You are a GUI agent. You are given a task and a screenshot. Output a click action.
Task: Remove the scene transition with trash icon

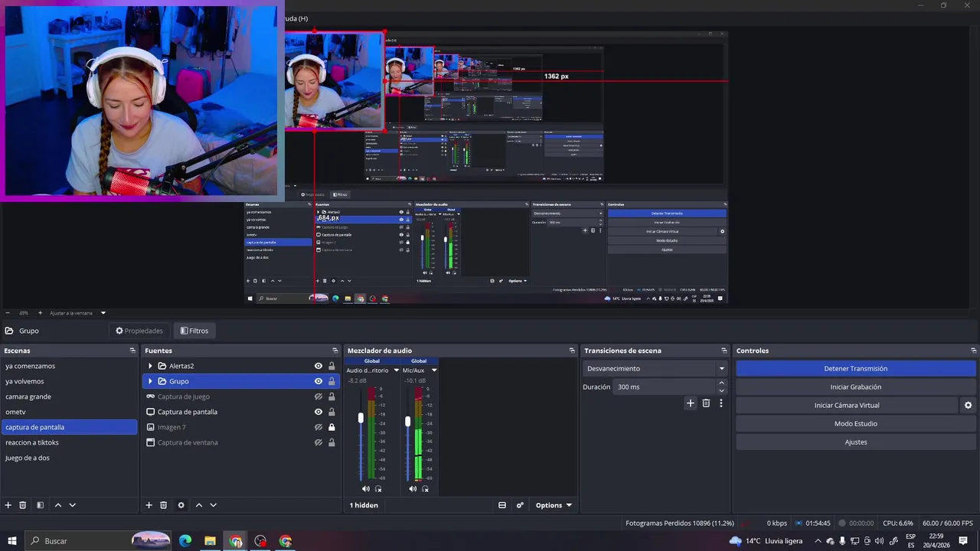point(706,403)
